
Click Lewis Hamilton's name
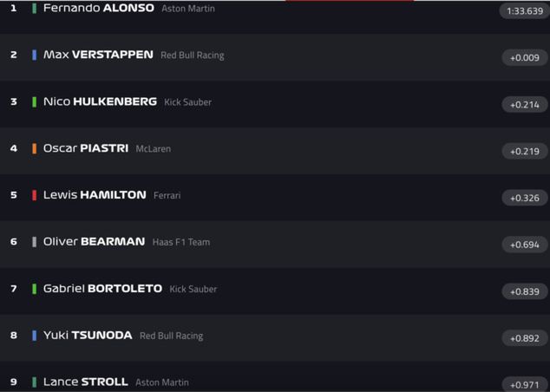[x=95, y=195]
